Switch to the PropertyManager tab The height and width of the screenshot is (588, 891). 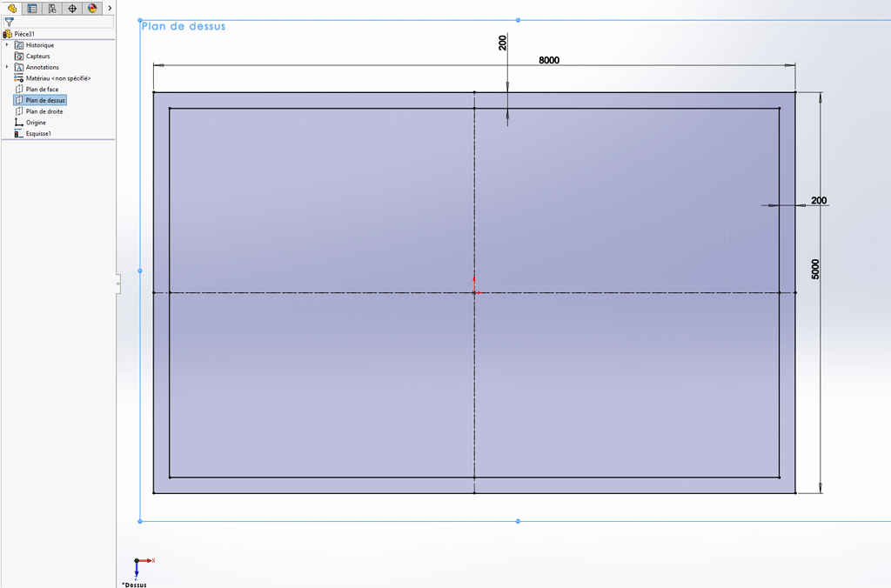32,8
